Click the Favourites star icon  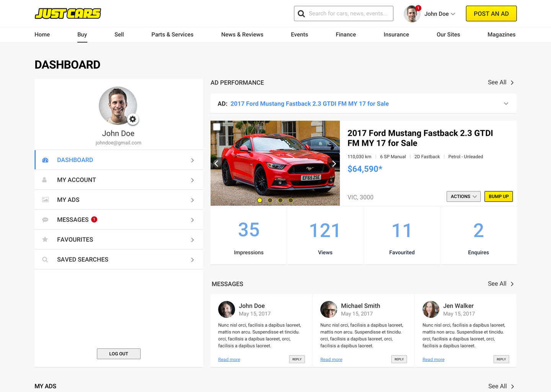coord(45,239)
